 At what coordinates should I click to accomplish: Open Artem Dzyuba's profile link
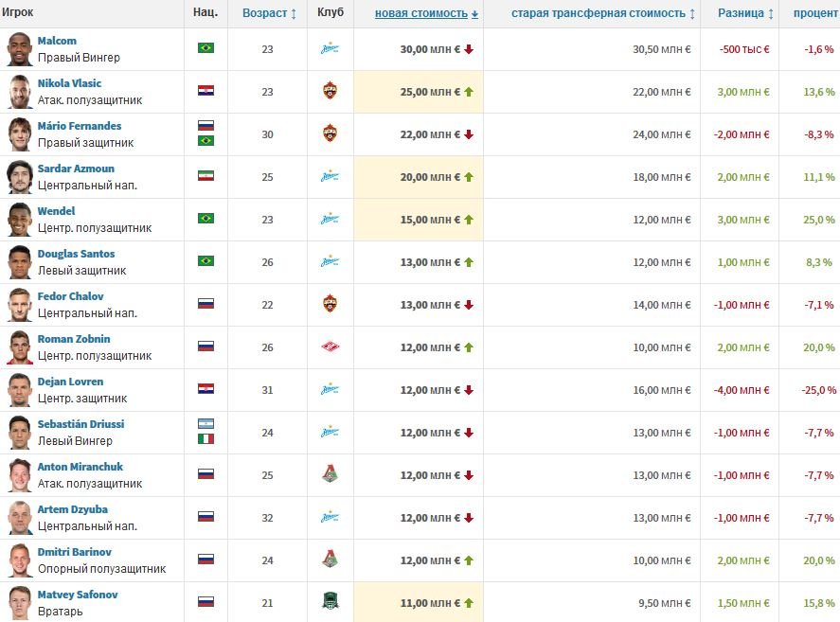(72, 509)
